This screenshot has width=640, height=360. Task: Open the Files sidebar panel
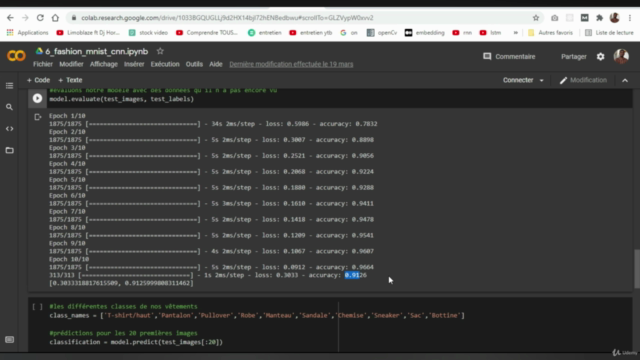click(x=9, y=150)
